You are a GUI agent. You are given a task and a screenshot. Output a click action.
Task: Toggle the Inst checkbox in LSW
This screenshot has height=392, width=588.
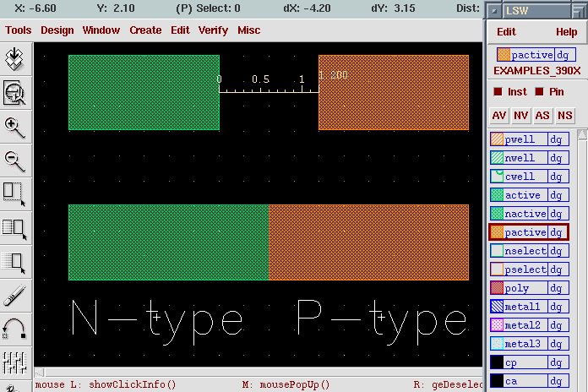(x=498, y=92)
